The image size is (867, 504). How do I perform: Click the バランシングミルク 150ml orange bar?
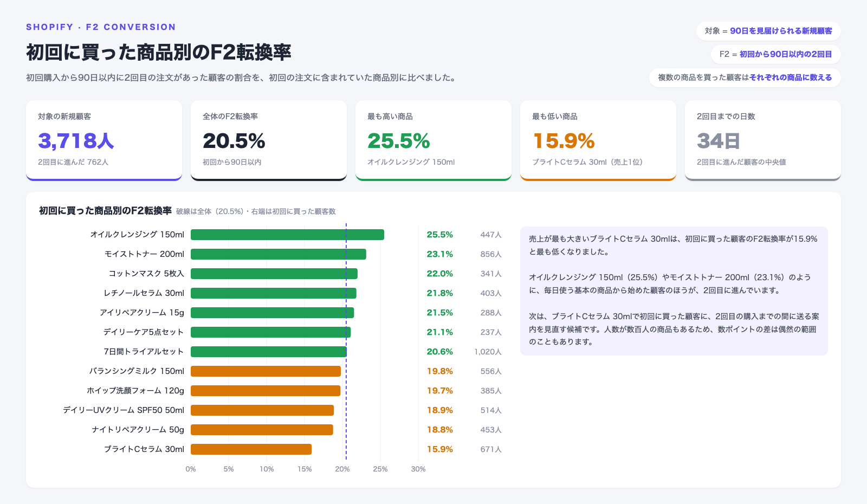[266, 371]
